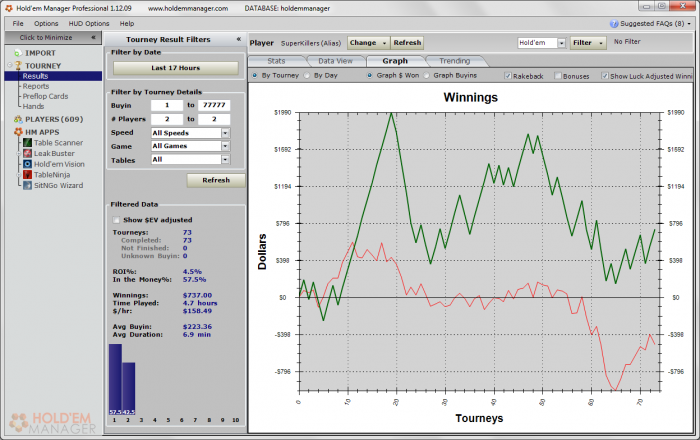The width and height of the screenshot is (700, 440).
Task: Select Preflop Cards under TOURNEY
Action: coord(46,96)
